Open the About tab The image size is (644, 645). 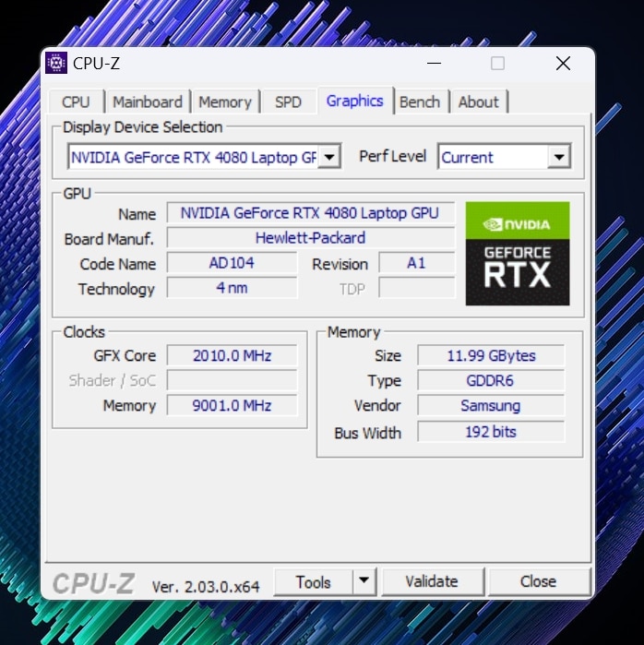pyautogui.click(x=478, y=102)
